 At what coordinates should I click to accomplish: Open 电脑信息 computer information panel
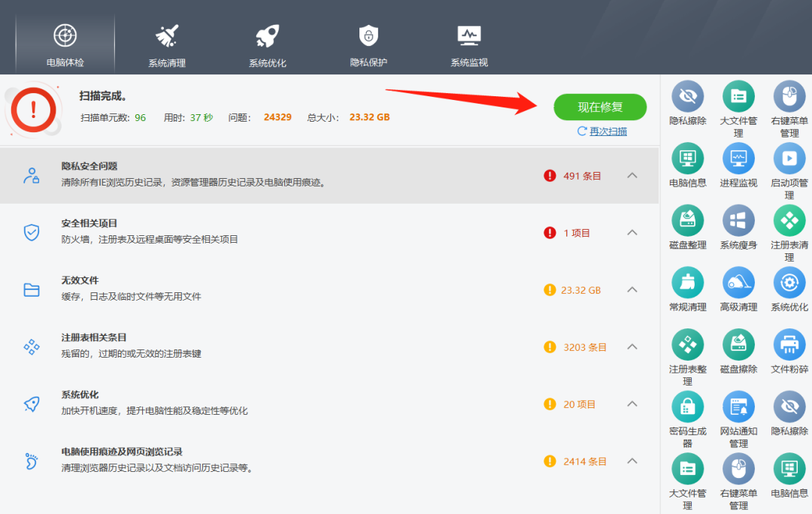coord(687,160)
